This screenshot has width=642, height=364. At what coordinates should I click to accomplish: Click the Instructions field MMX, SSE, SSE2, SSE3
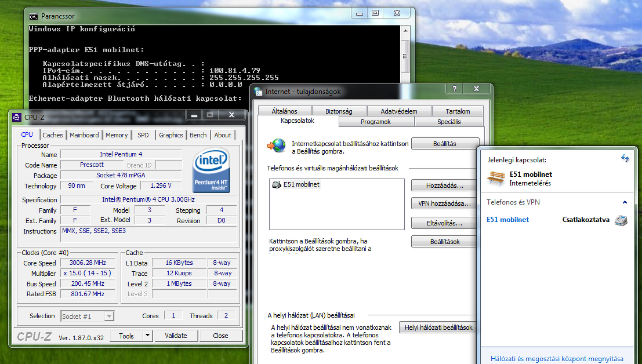coord(148,234)
